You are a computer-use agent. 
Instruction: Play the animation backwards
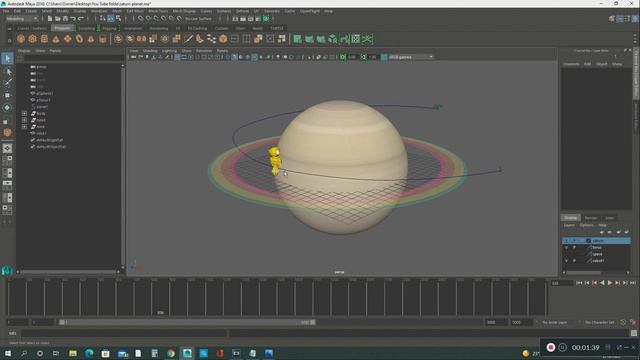click(x=602, y=283)
